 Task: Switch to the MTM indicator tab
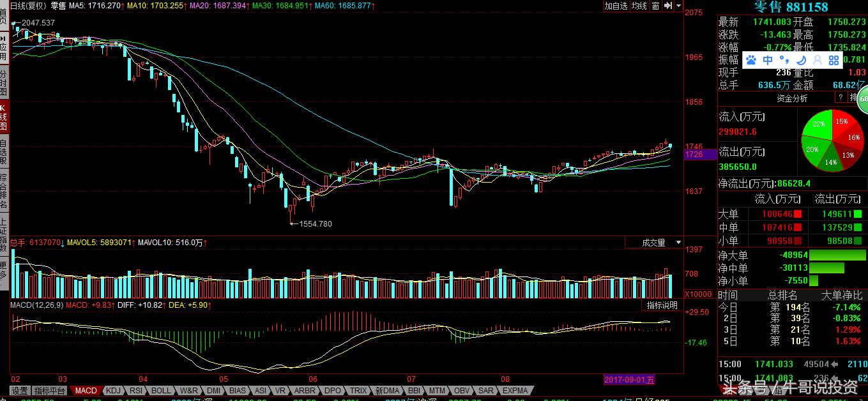(437, 390)
